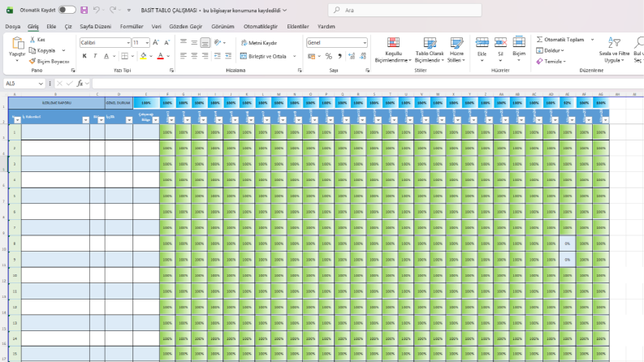Open Gözden Geçir review tab
The height and width of the screenshot is (362, 644).
186,26
